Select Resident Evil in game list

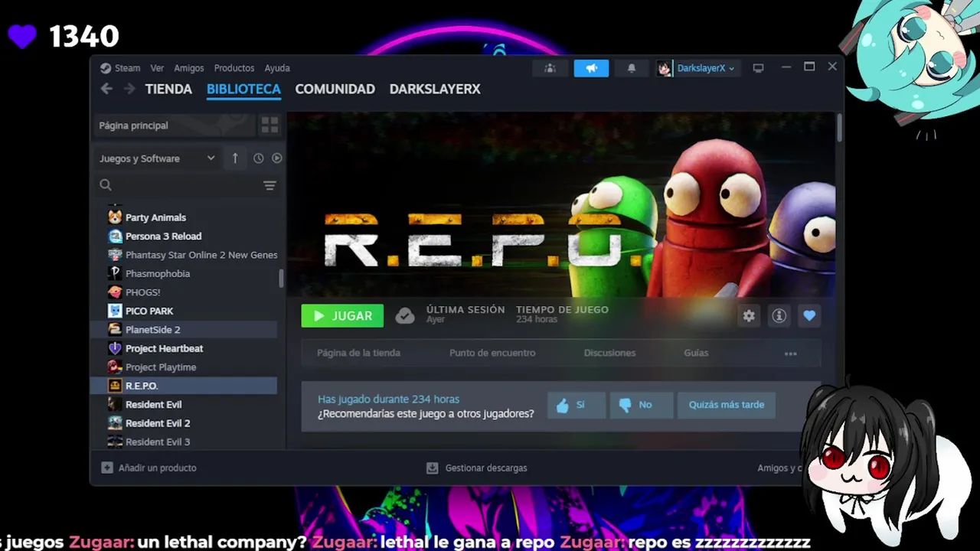[x=184, y=405]
